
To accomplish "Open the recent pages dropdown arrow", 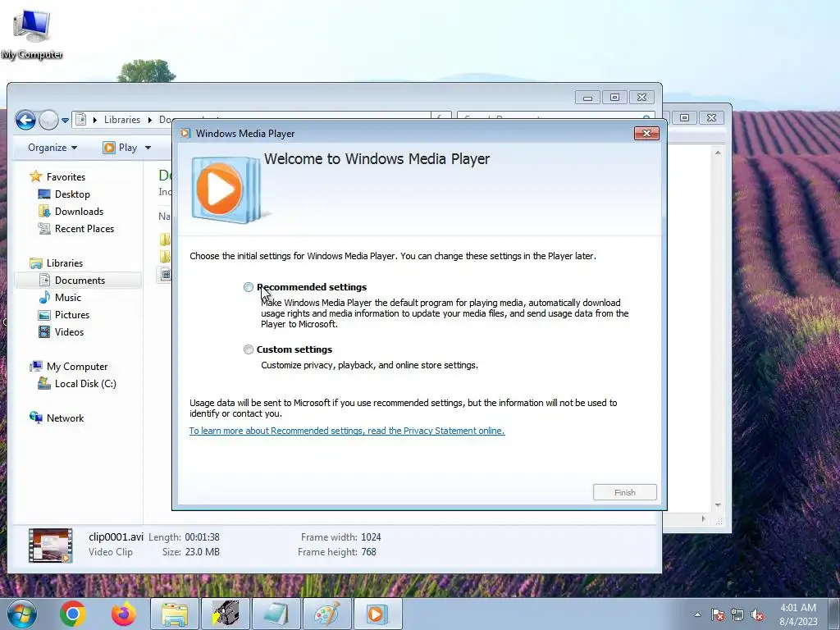I will [65, 120].
